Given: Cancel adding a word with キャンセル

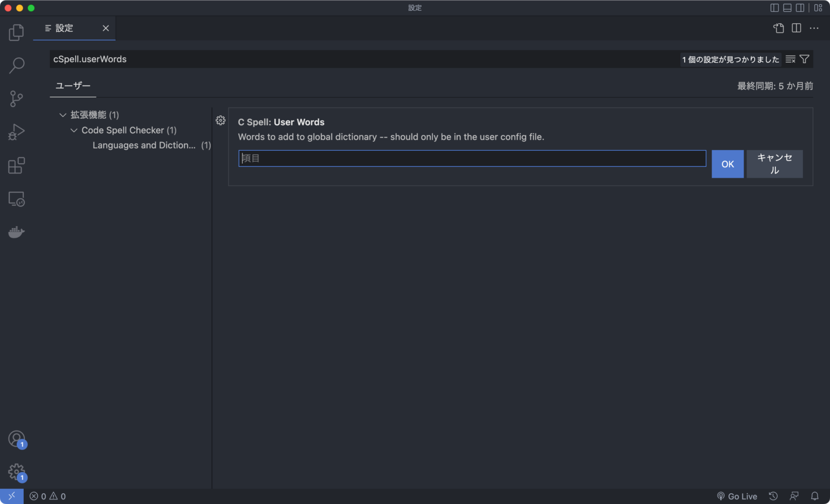Looking at the screenshot, I should click(774, 164).
